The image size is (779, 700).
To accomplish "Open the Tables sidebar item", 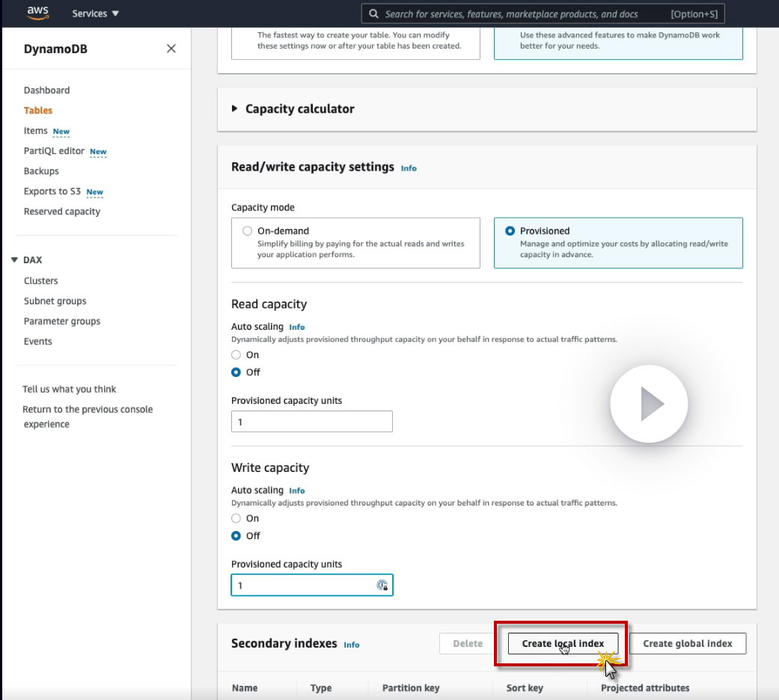I will coord(38,111).
